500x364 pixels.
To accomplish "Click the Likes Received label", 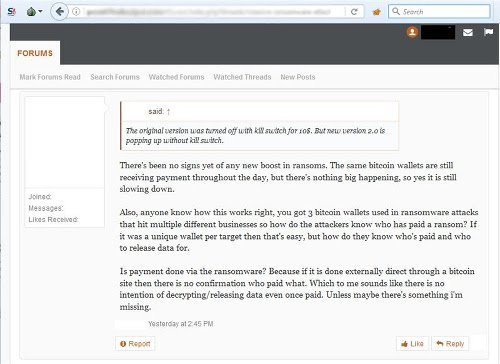I will point(53,219).
